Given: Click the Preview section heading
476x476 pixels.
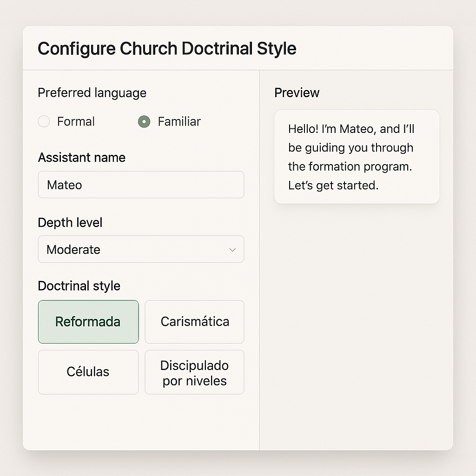Looking at the screenshot, I should point(297,93).
